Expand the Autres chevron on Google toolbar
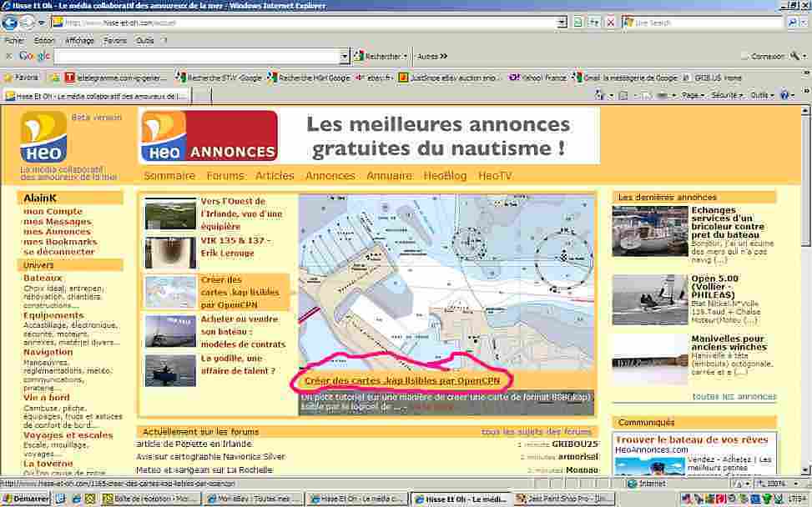812x507 pixels. (x=432, y=56)
